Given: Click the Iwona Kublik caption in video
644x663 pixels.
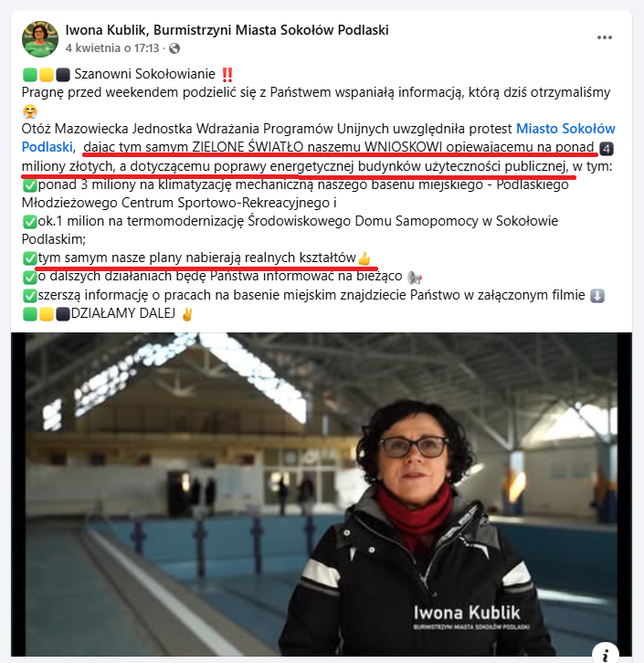Looking at the screenshot, I should pyautogui.click(x=467, y=612).
